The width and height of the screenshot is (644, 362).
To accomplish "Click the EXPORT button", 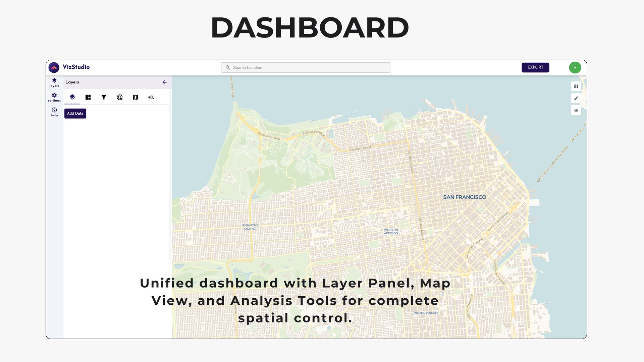I will pyautogui.click(x=535, y=67).
